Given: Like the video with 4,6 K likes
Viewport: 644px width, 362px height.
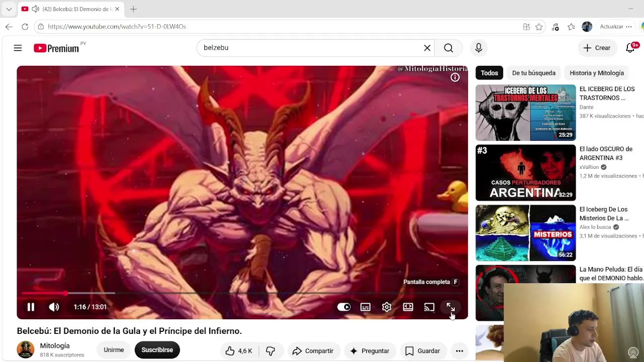Looking at the screenshot, I should (x=239, y=351).
